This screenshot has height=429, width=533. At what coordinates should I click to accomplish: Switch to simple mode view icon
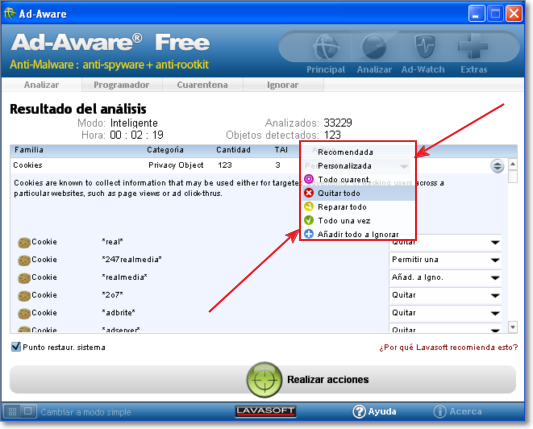28,411
